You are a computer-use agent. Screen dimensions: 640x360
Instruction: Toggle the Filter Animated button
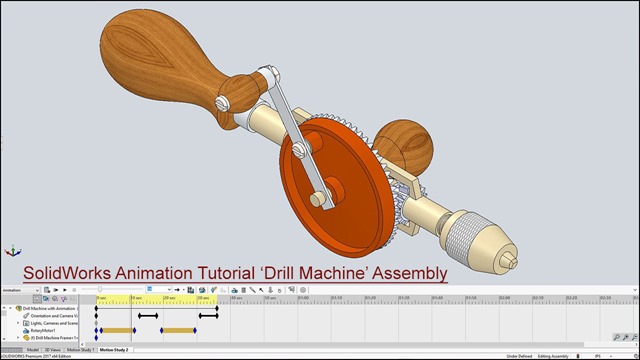(46, 299)
